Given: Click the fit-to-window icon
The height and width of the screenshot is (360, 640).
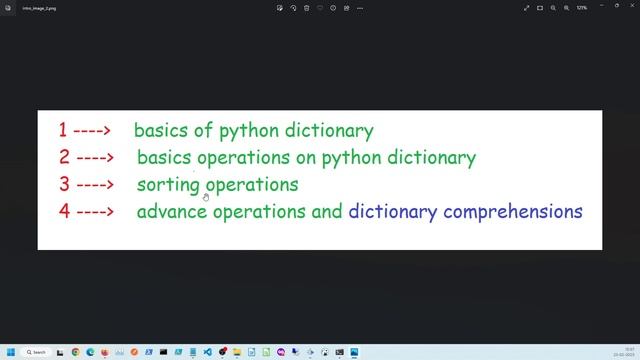Looking at the screenshot, I should pyautogui.click(x=540, y=8).
